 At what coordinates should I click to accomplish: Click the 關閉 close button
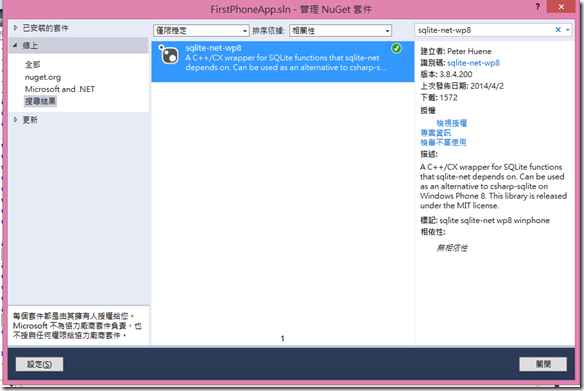point(543,364)
